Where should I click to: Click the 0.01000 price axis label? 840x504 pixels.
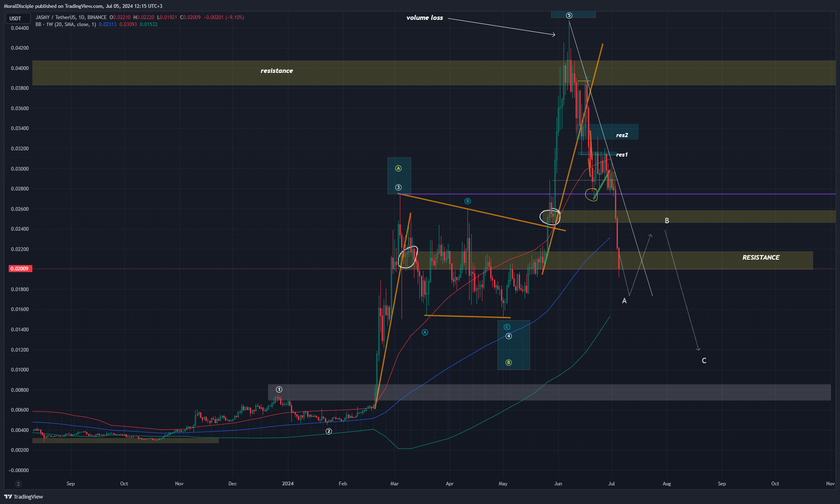[19, 370]
